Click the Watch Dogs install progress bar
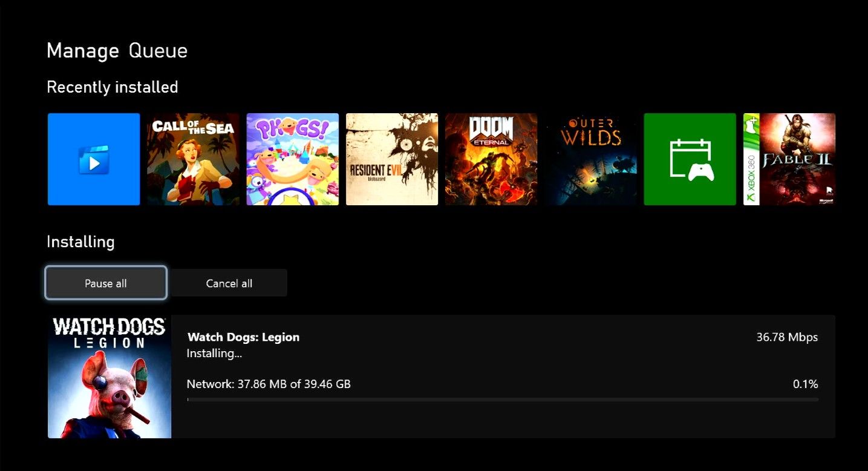This screenshot has width=868, height=471. tap(503, 400)
